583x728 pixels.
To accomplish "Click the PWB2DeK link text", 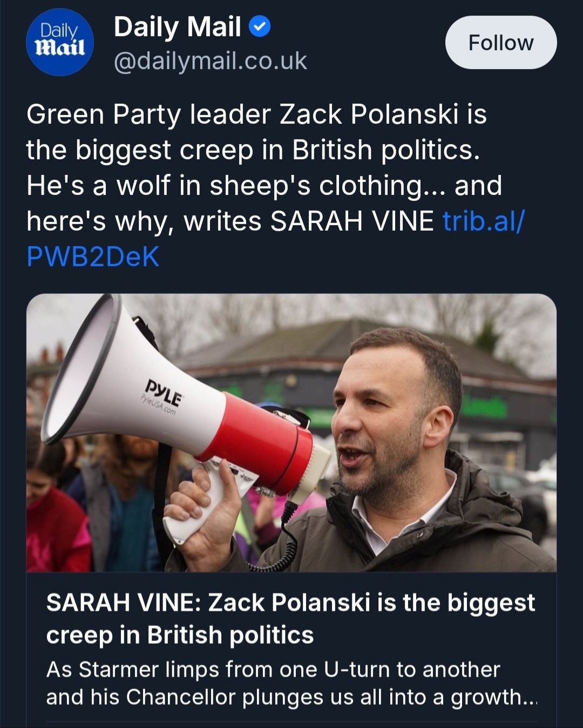I will (x=93, y=257).
